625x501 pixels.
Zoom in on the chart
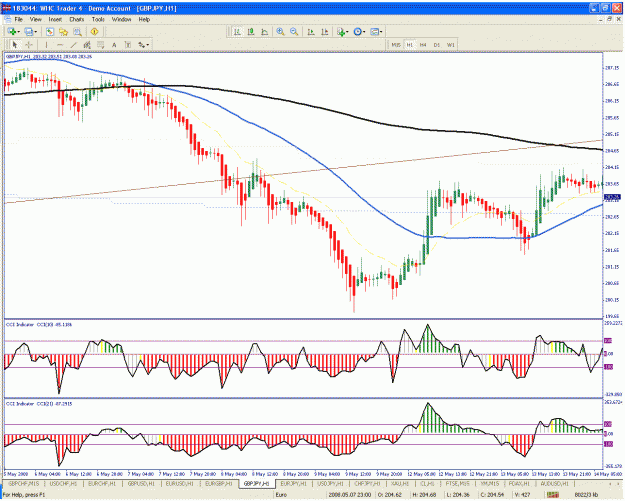(281, 31)
